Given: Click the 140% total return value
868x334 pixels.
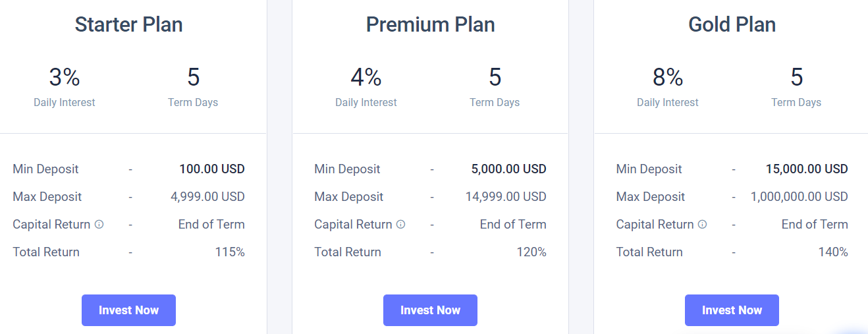Looking at the screenshot, I should (833, 252).
